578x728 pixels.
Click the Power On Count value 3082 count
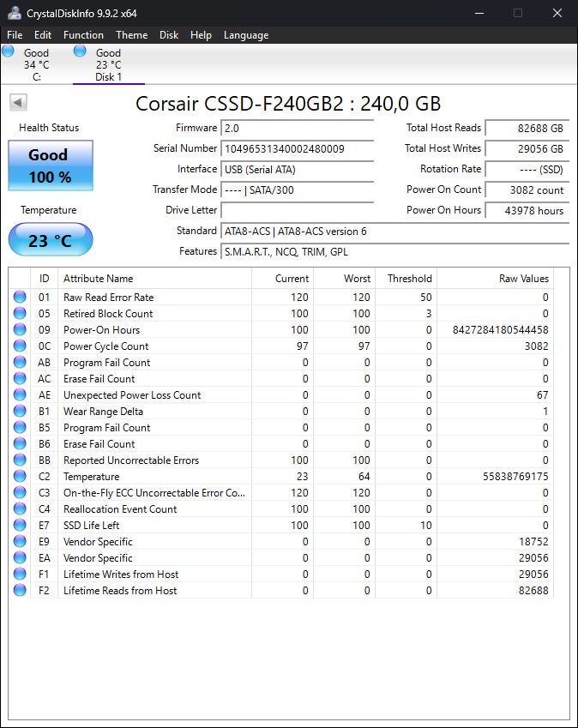tap(527, 190)
